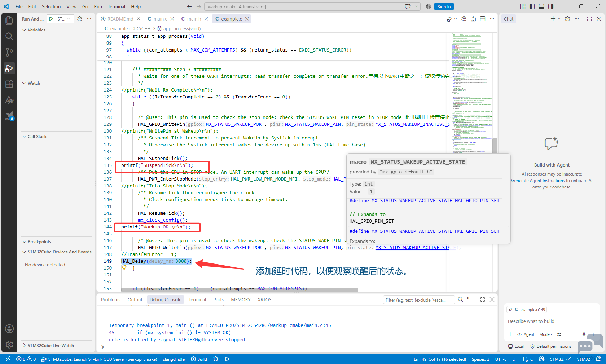Open the Explorer view in activity bar
Image resolution: width=606 pixels, height=364 pixels.
tap(9, 20)
